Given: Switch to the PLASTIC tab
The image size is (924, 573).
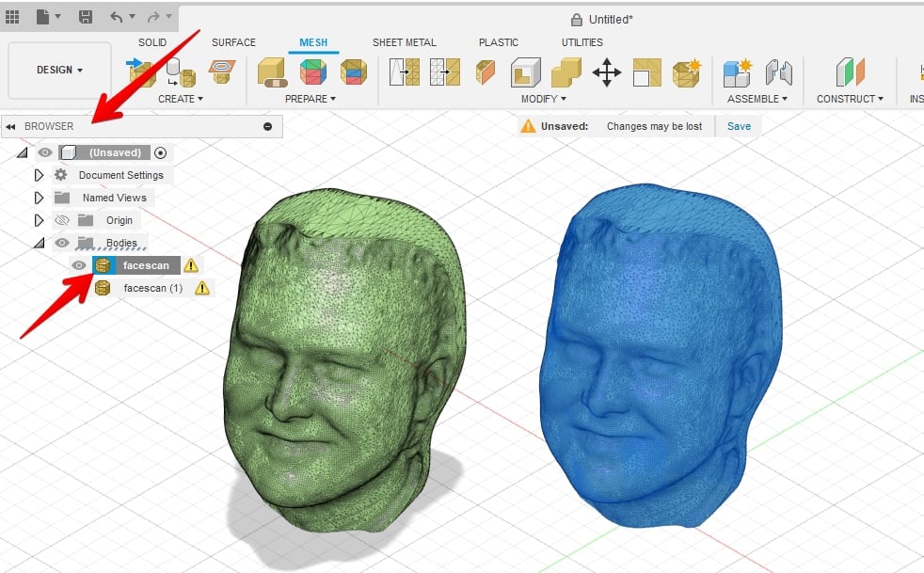Looking at the screenshot, I should (x=499, y=42).
